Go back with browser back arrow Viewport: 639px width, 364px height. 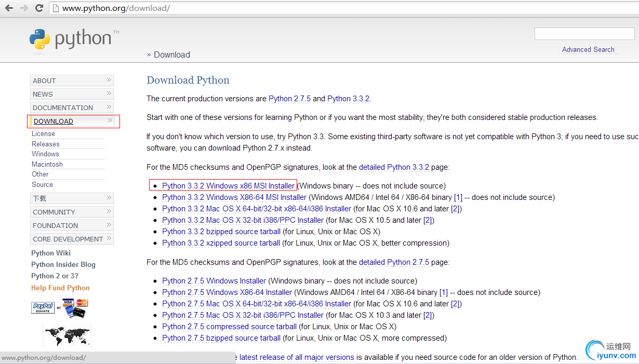[9, 8]
